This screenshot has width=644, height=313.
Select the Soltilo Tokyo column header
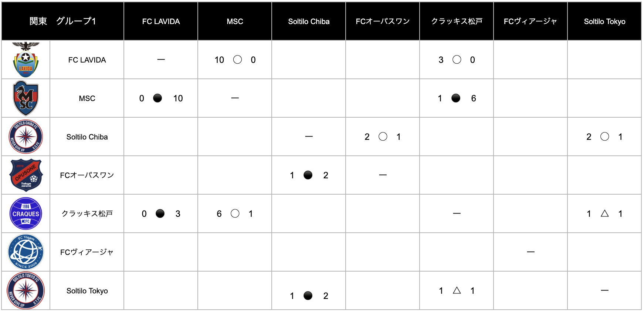pos(604,21)
